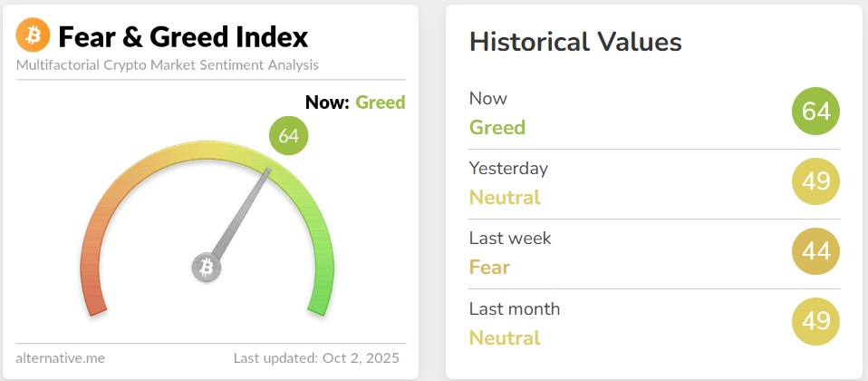Click the orange Bitcoin logo icon
This screenshot has height=381, width=868.
pyautogui.click(x=34, y=36)
